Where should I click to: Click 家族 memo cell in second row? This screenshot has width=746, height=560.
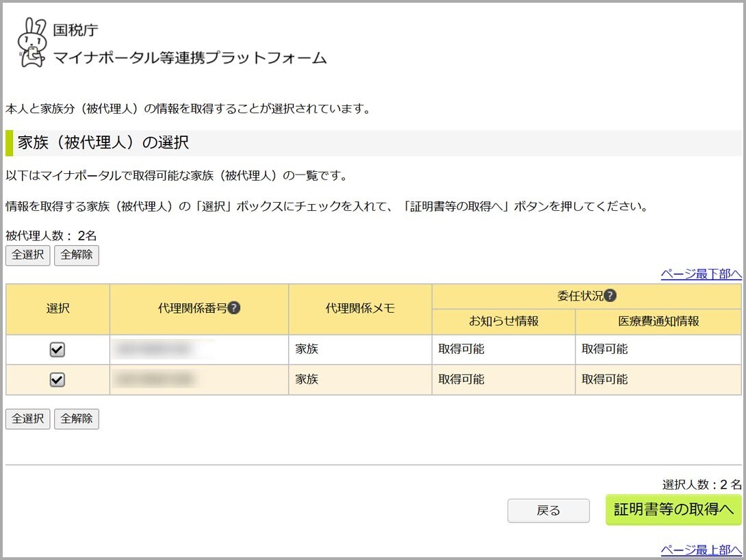360,380
